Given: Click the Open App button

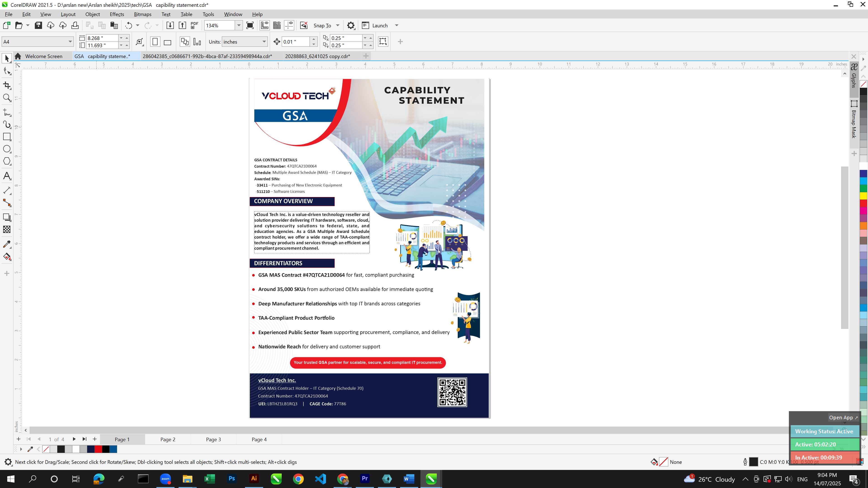Looking at the screenshot, I should (843, 417).
